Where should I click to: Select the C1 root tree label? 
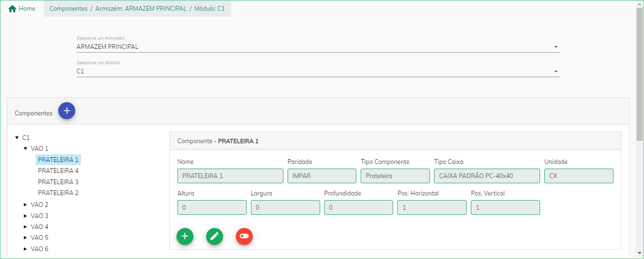tap(26, 137)
